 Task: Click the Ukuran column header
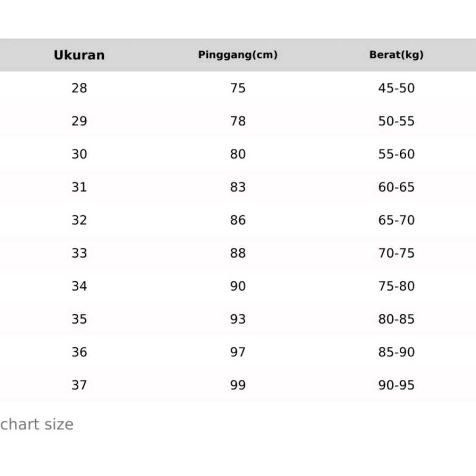coord(79,55)
